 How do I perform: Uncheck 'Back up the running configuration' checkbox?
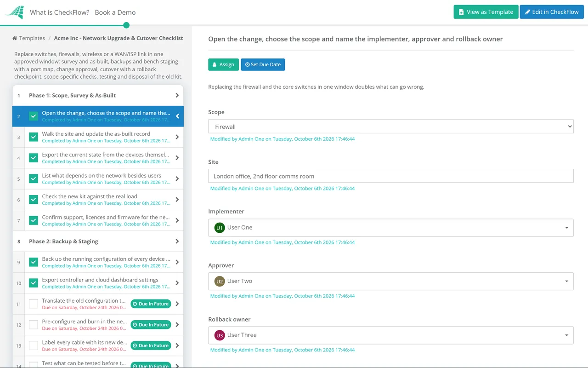click(34, 262)
